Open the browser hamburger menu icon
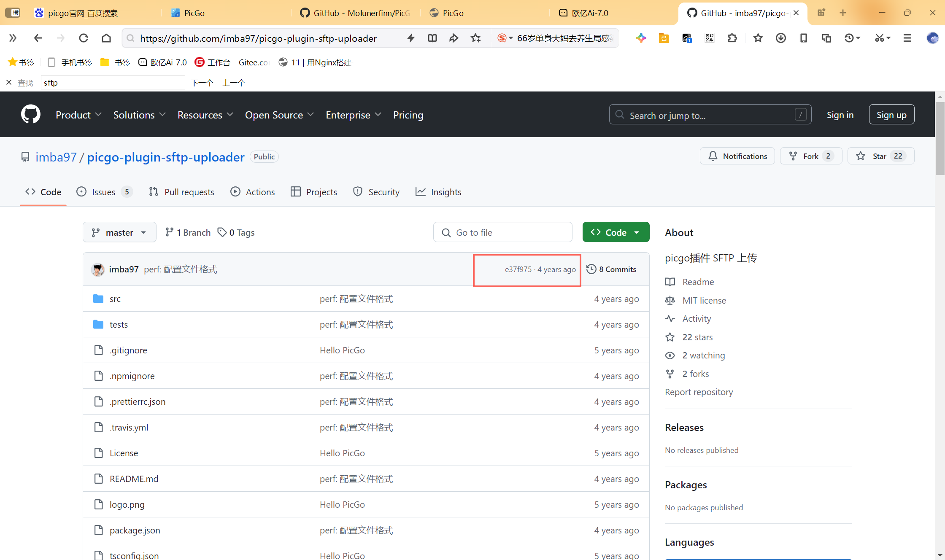The height and width of the screenshot is (560, 945). click(x=907, y=38)
